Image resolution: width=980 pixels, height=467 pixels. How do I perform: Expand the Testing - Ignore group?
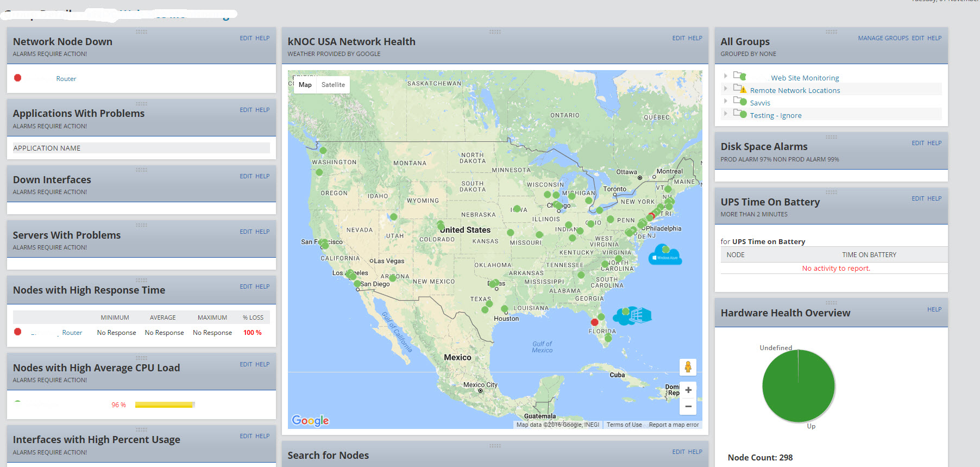click(725, 113)
